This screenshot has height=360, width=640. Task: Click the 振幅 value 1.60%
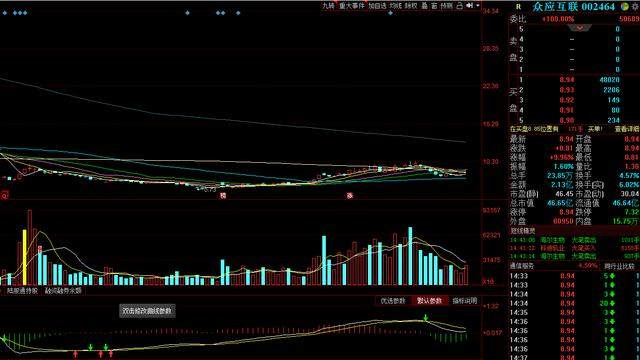pos(564,167)
